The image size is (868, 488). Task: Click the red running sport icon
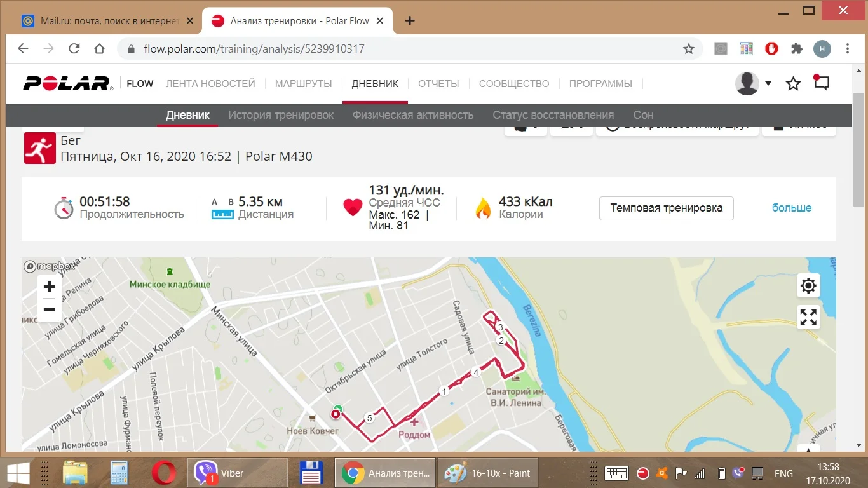(39, 148)
